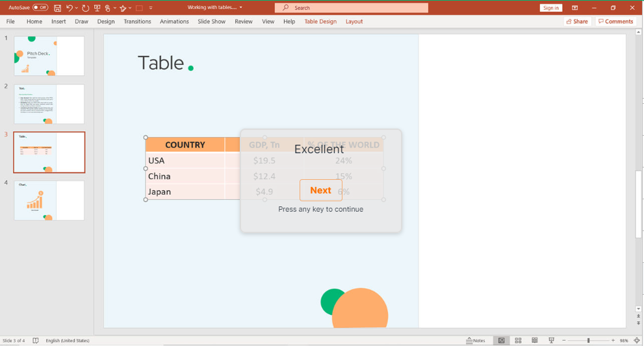Click the English (United States) language indicator
Viewport: 644px width, 346px height.
[68, 341]
